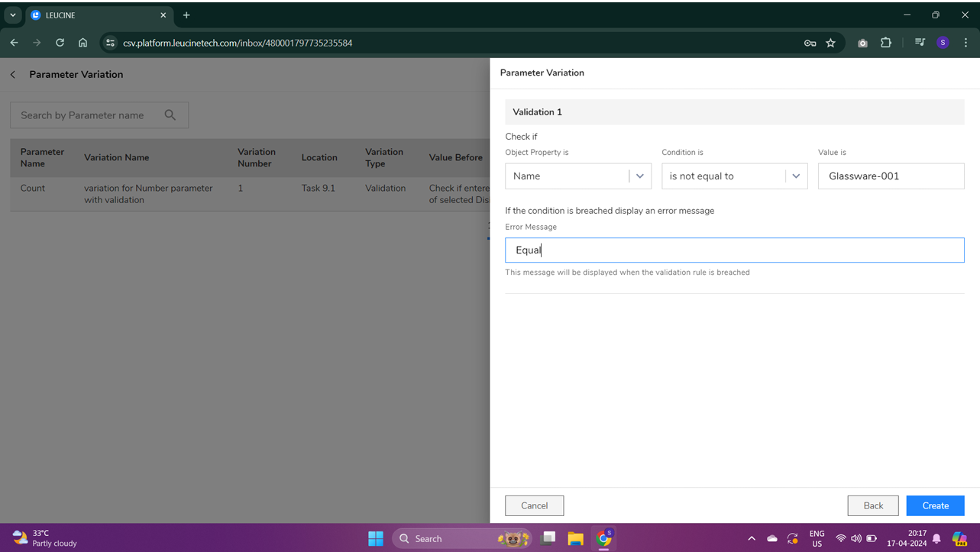Open the Extensions puzzle icon
This screenshot has width=980, height=552.
click(886, 43)
